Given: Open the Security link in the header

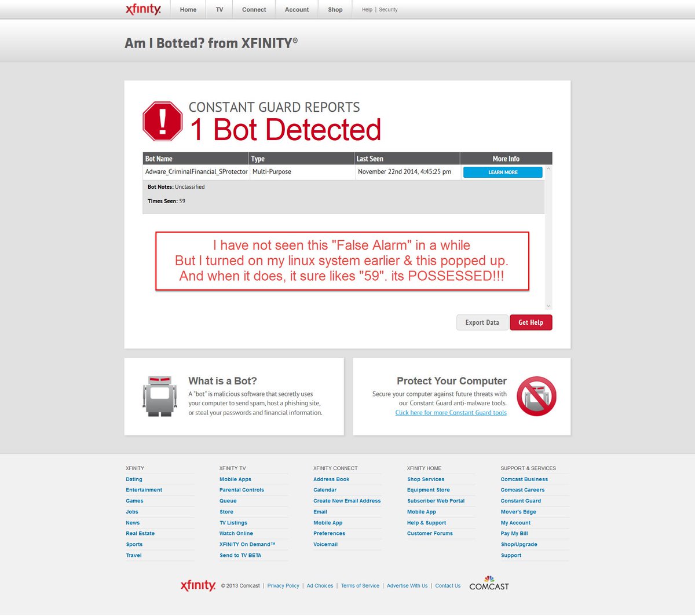Looking at the screenshot, I should (388, 10).
